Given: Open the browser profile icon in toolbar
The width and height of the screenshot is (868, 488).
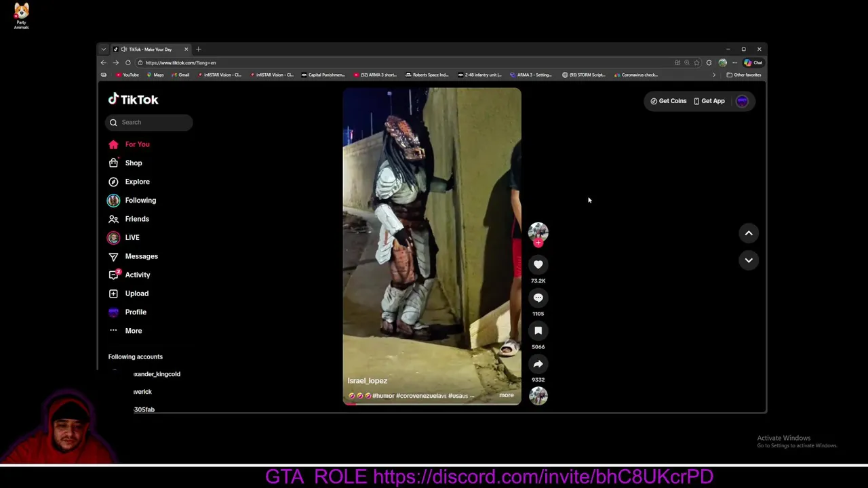Looking at the screenshot, I should point(722,62).
